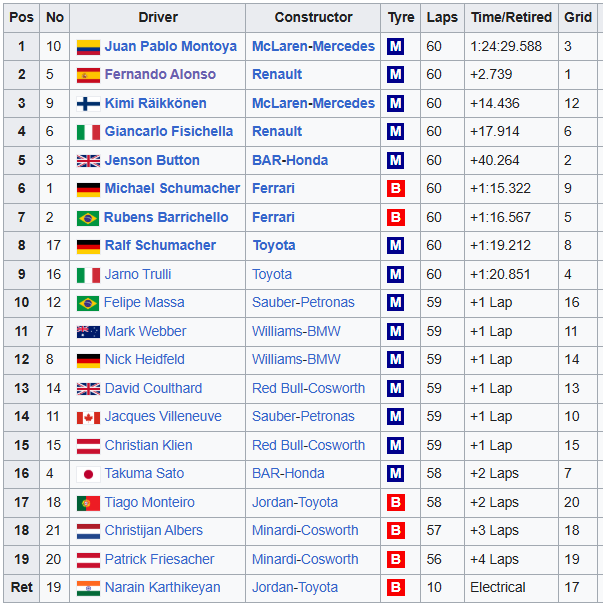Follow the Mark Webber link
Image resolution: width=603 pixels, height=603 pixels.
145,331
